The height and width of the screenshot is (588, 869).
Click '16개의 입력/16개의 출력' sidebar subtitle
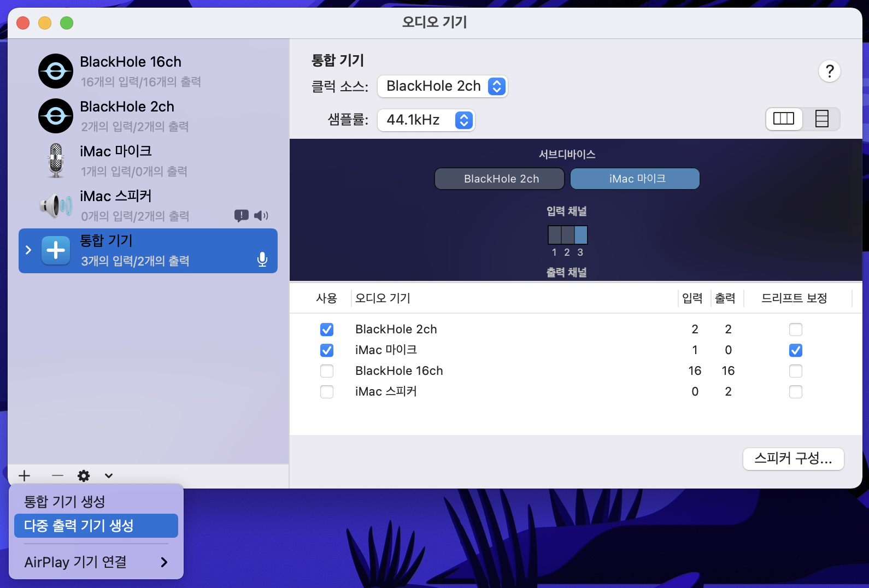[x=141, y=82]
